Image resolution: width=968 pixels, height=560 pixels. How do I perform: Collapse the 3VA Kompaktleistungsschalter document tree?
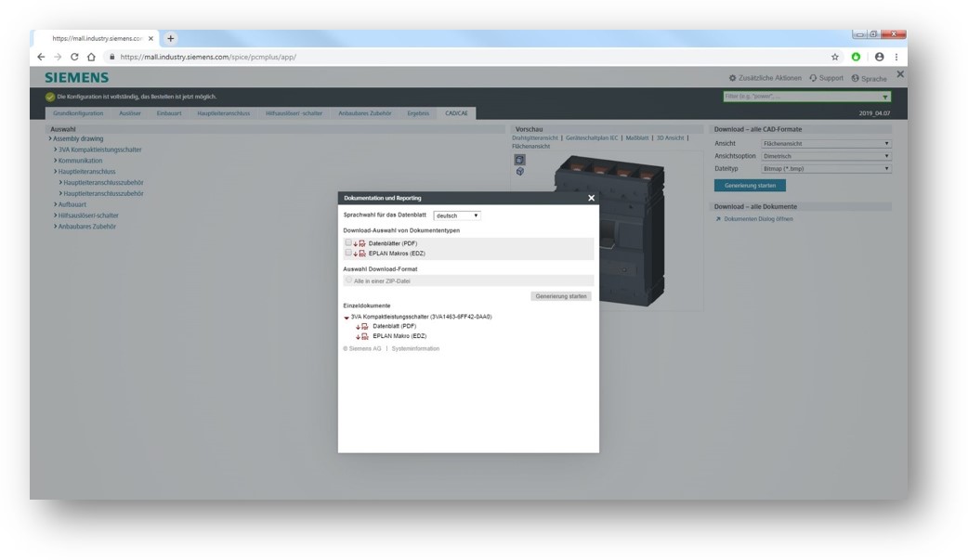347,318
